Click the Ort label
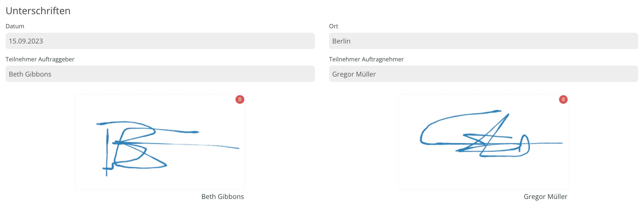 tap(333, 26)
